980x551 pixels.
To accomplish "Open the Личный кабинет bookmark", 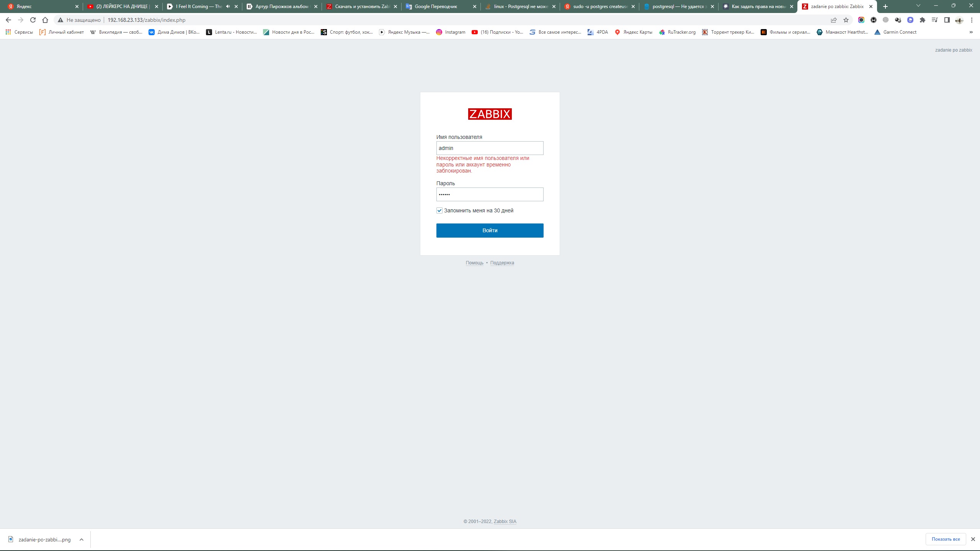I will coord(62,32).
